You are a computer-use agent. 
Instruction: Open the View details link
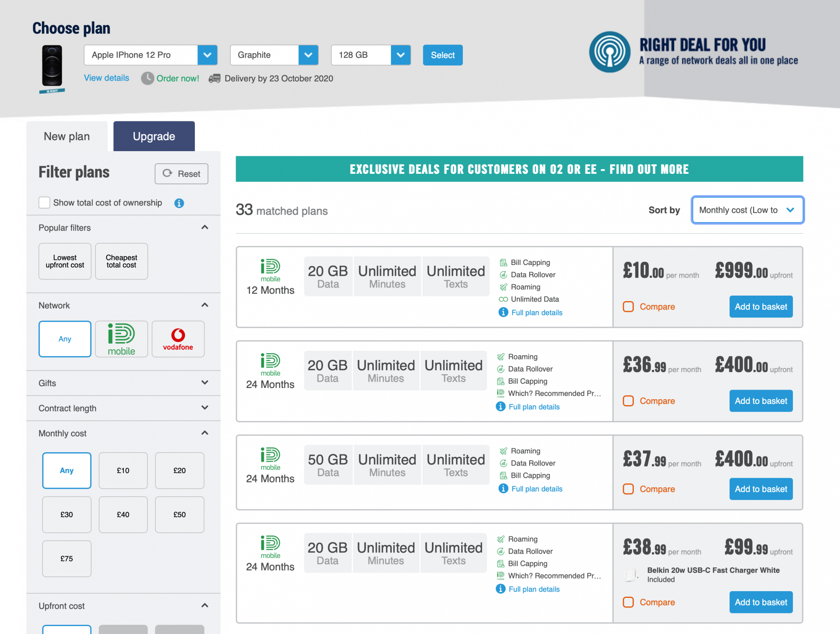(x=107, y=78)
